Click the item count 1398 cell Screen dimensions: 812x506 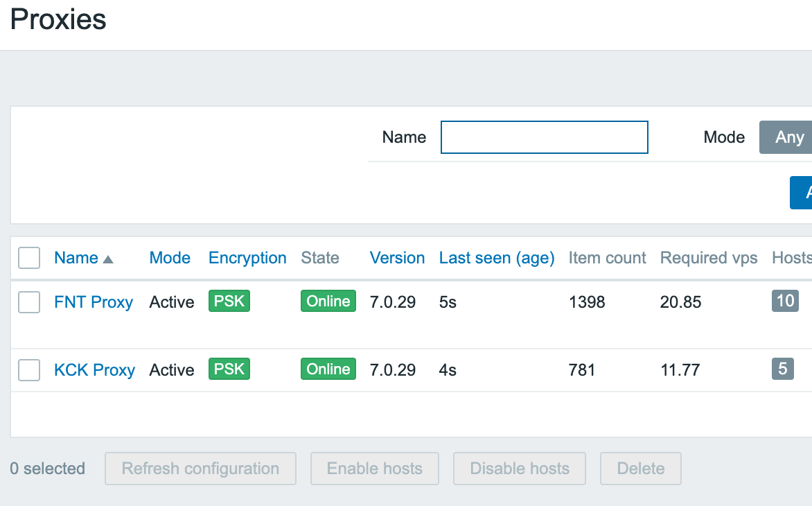tap(587, 302)
